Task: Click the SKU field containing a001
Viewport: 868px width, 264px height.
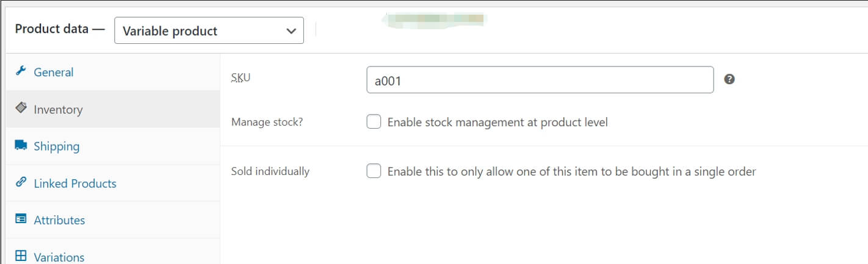Action: click(540, 80)
